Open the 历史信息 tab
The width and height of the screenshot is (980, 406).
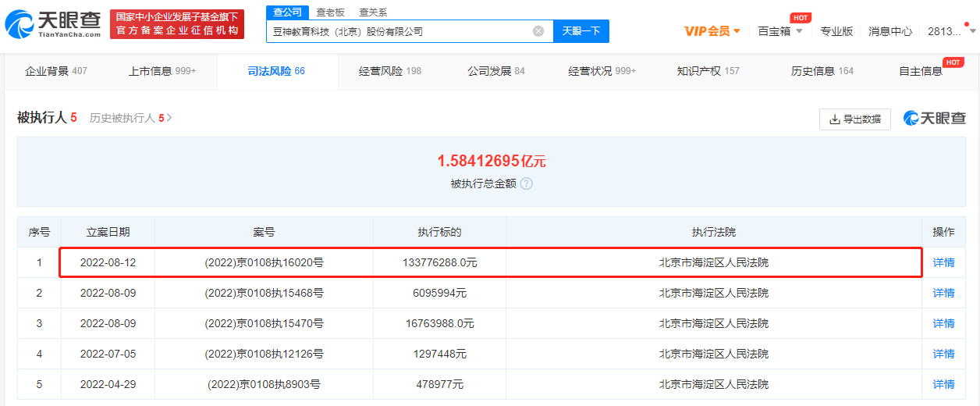pyautogui.click(x=822, y=71)
